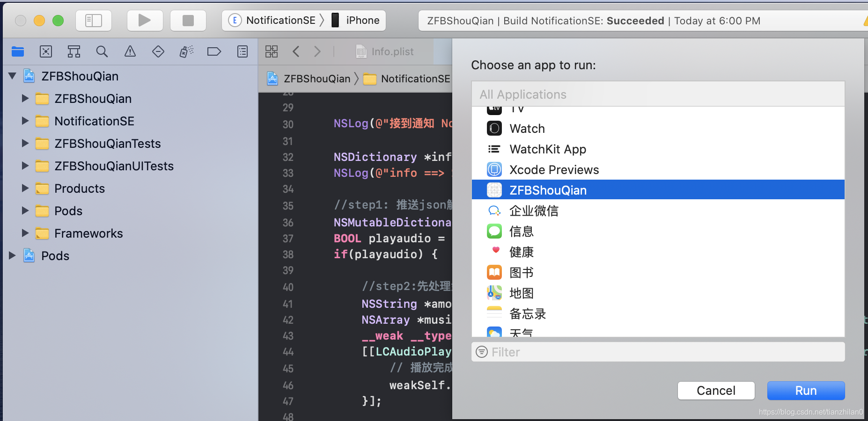This screenshot has height=421, width=868.
Task: Click the 企业微信 chat bubble icon
Action: [494, 210]
